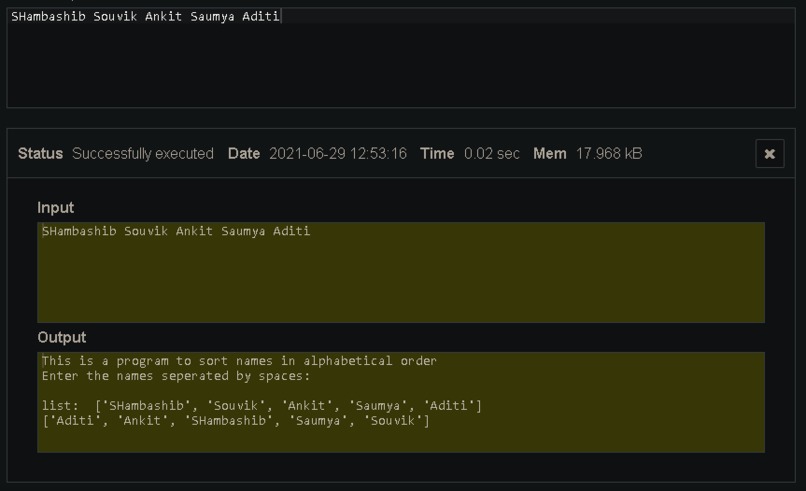Click the sorted list line starting with 'Aditi'
This screenshot has width=806, height=491.
point(235,421)
